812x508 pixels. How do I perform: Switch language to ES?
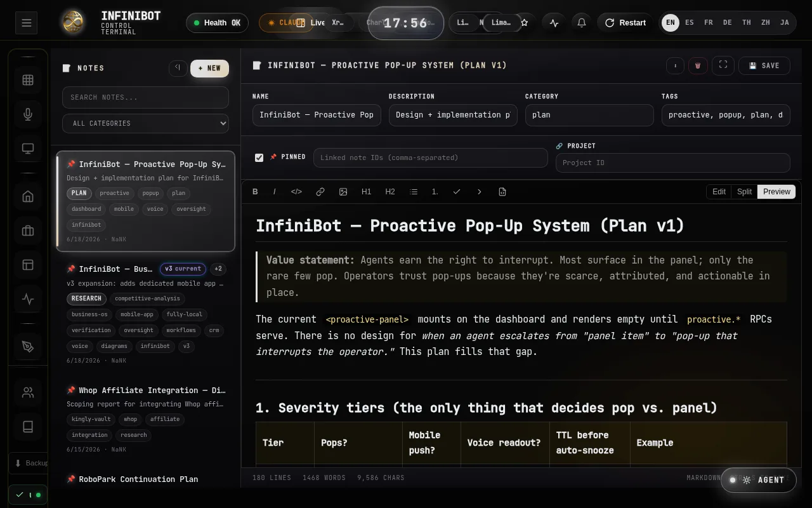[x=689, y=23]
